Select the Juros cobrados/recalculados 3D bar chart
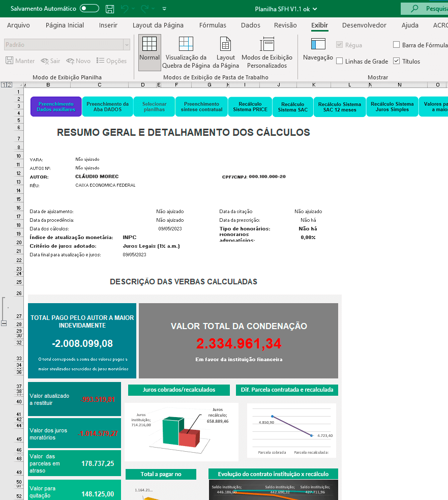 pos(182,432)
